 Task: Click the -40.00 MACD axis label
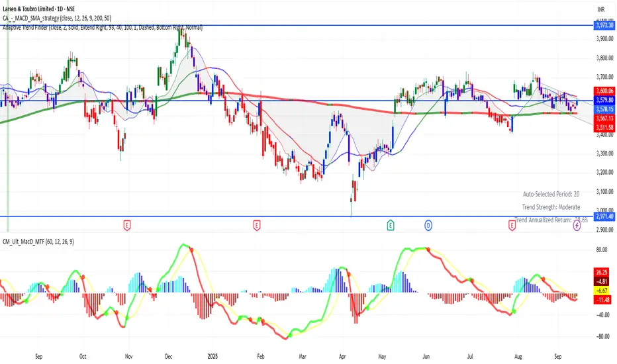click(x=602, y=315)
